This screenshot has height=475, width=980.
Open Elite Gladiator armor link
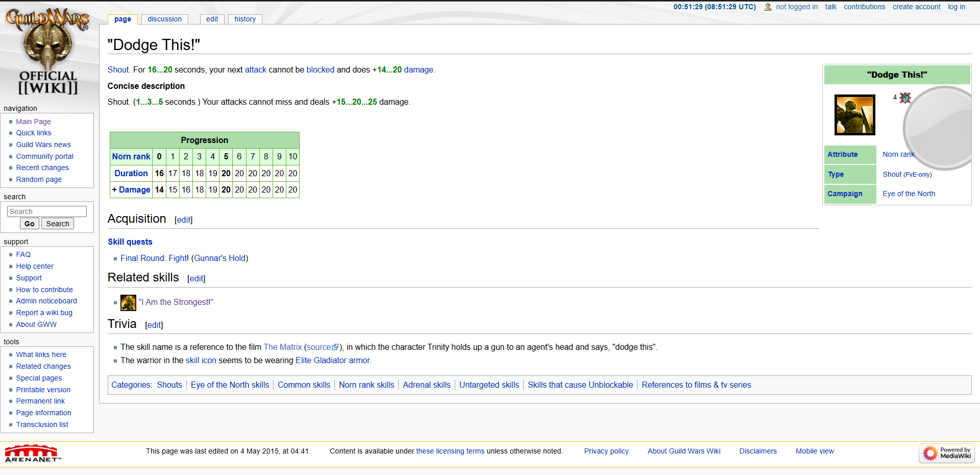click(333, 360)
